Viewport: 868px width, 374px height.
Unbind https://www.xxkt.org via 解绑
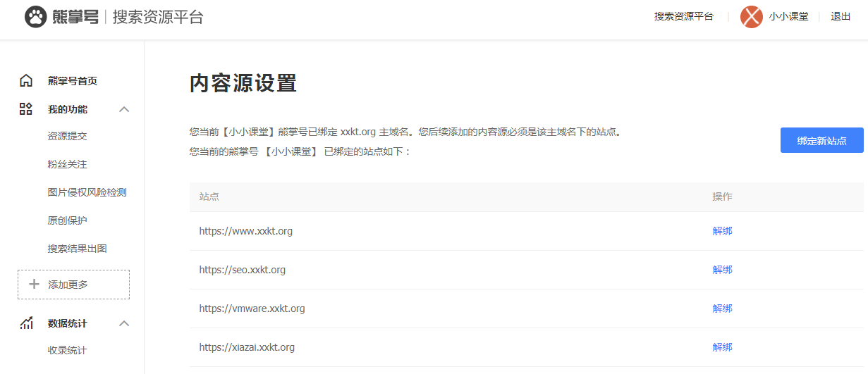point(723,231)
